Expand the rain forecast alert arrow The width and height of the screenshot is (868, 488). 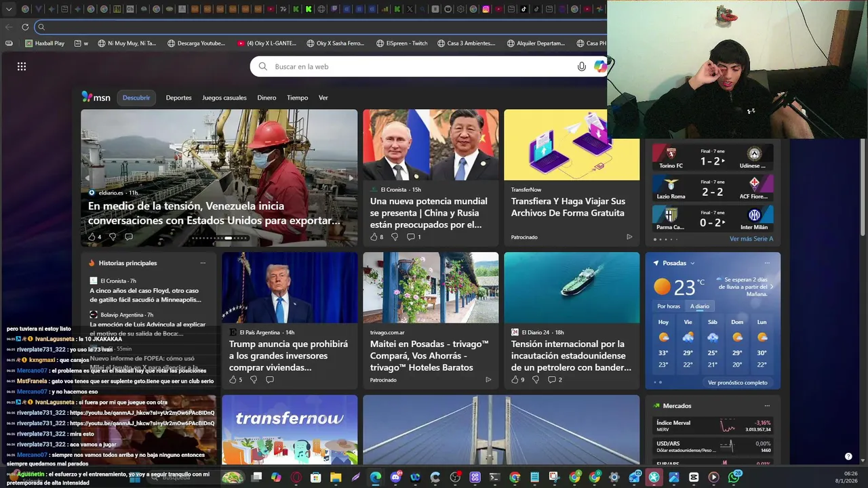tap(771, 287)
